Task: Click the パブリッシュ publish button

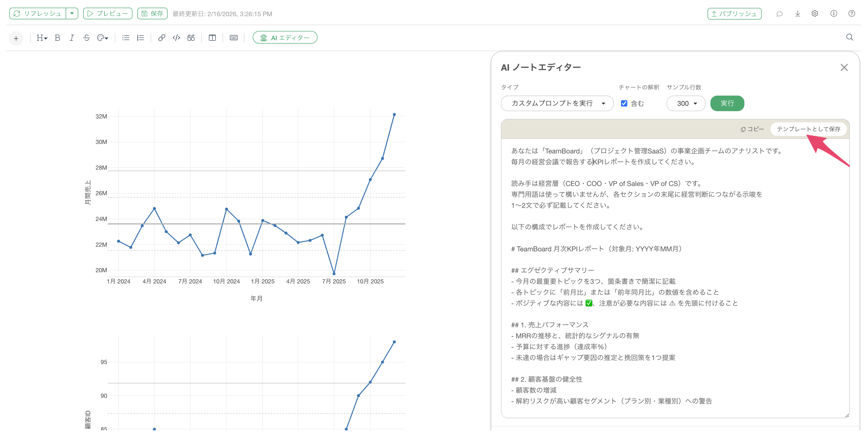Action: point(734,14)
